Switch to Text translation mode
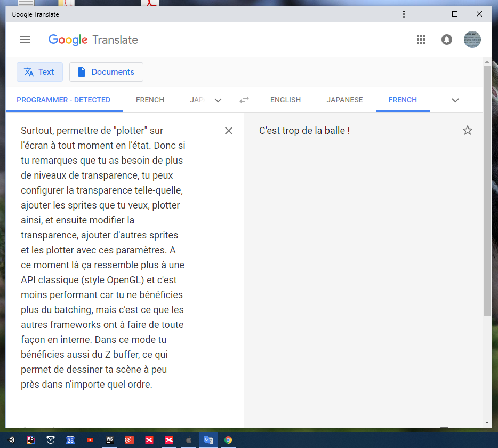 click(x=39, y=72)
